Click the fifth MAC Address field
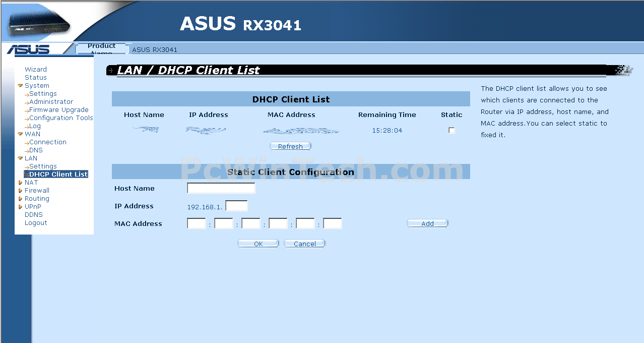Viewport: 644px width, 343px height. [x=305, y=223]
